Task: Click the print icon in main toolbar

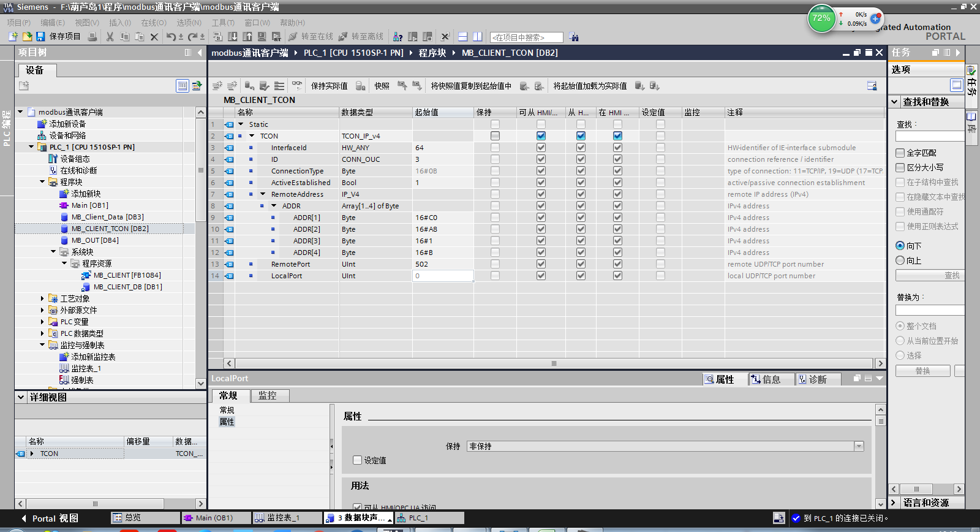Action: pos(92,37)
